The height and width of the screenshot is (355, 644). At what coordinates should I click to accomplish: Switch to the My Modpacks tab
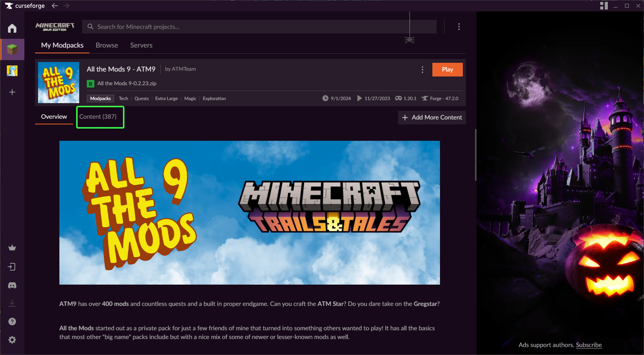tap(62, 45)
